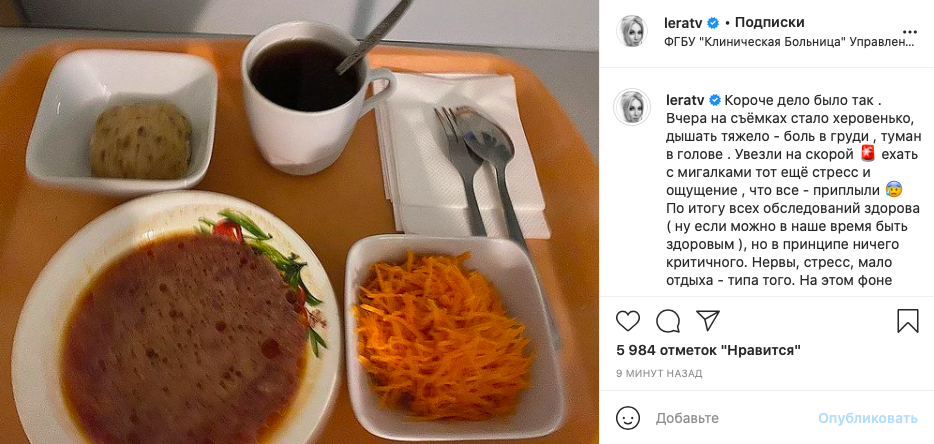Click the hospital meal photo

299,222
